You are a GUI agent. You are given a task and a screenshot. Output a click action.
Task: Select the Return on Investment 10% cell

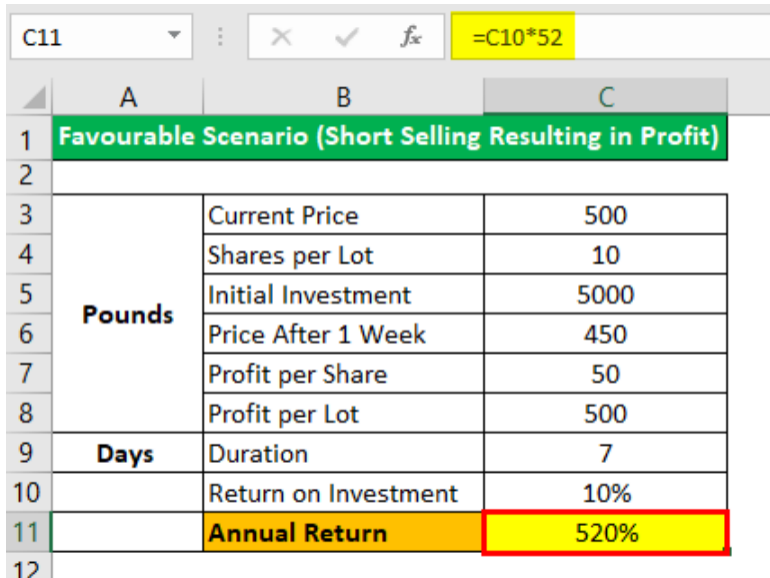point(605,493)
